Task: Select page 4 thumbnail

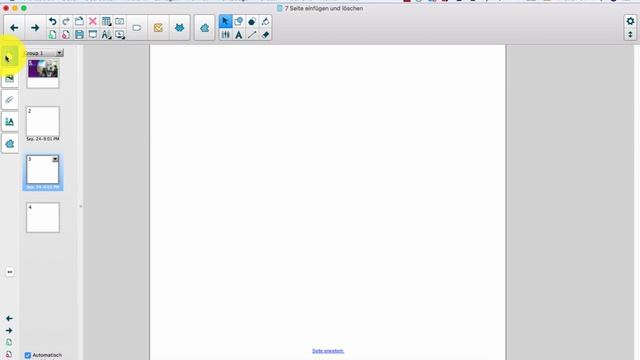Action: click(x=43, y=218)
